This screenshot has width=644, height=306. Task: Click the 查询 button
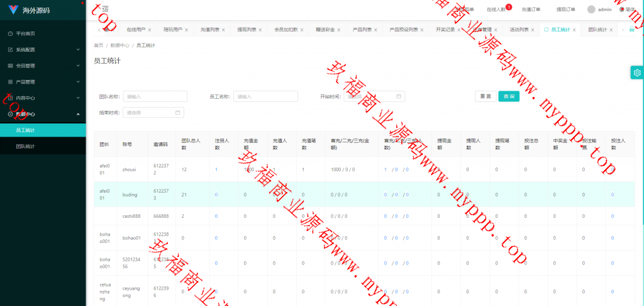tap(509, 96)
